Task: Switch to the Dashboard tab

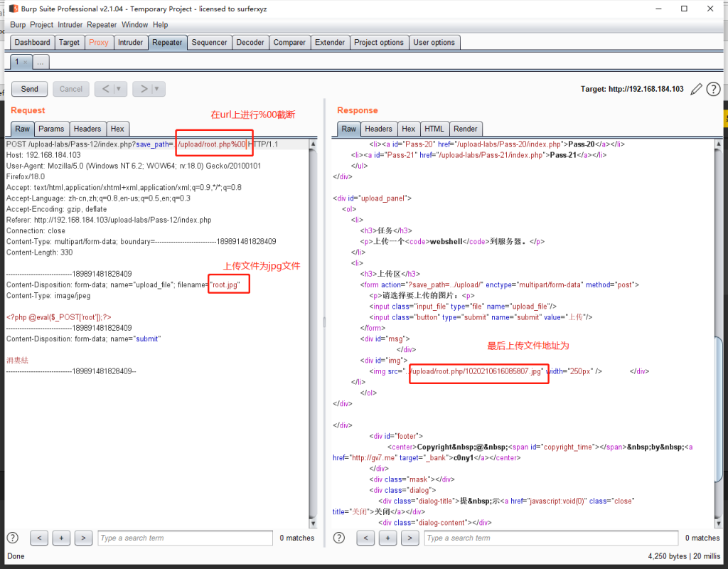Action: (x=32, y=42)
